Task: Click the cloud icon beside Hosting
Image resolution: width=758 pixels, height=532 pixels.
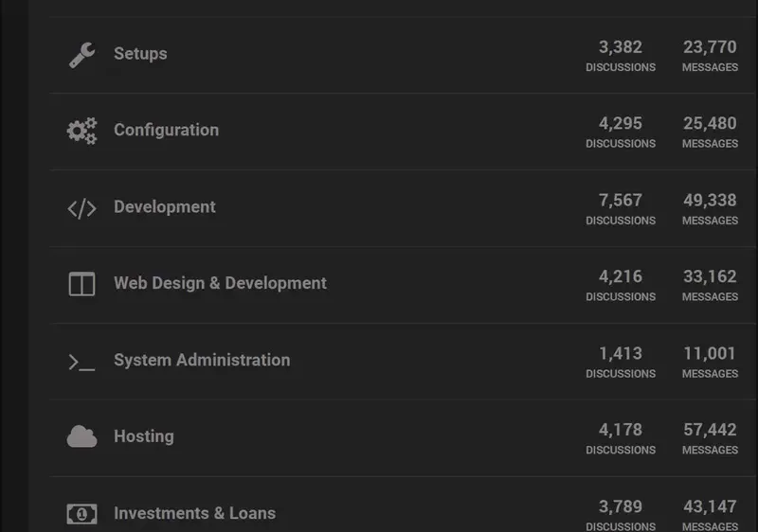Action: coord(81,436)
